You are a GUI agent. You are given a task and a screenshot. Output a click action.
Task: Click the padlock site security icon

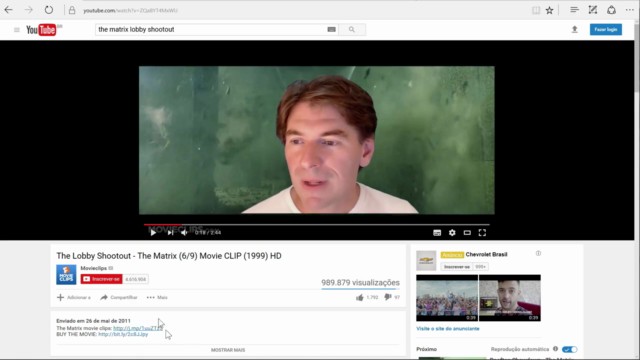[72, 10]
